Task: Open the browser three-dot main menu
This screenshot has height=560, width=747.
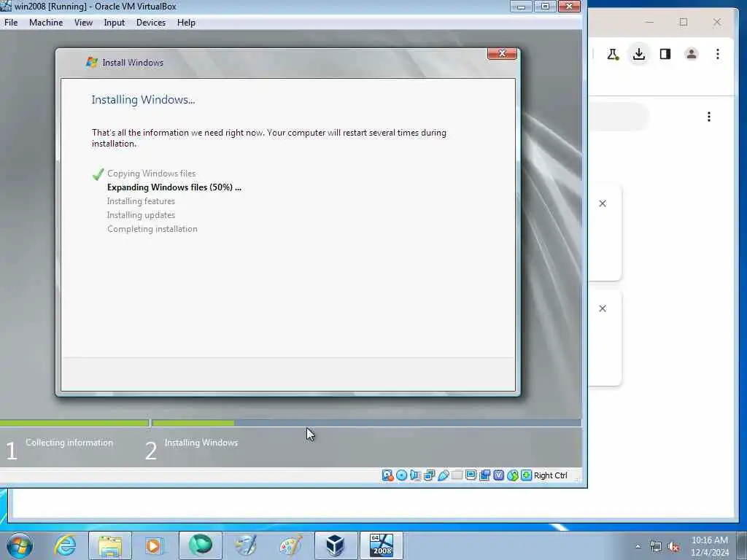Action: [x=718, y=54]
